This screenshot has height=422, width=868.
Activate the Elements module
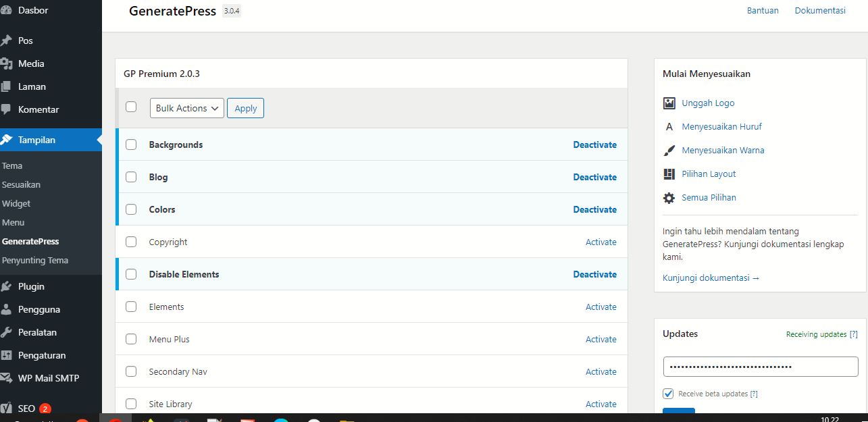tap(601, 307)
